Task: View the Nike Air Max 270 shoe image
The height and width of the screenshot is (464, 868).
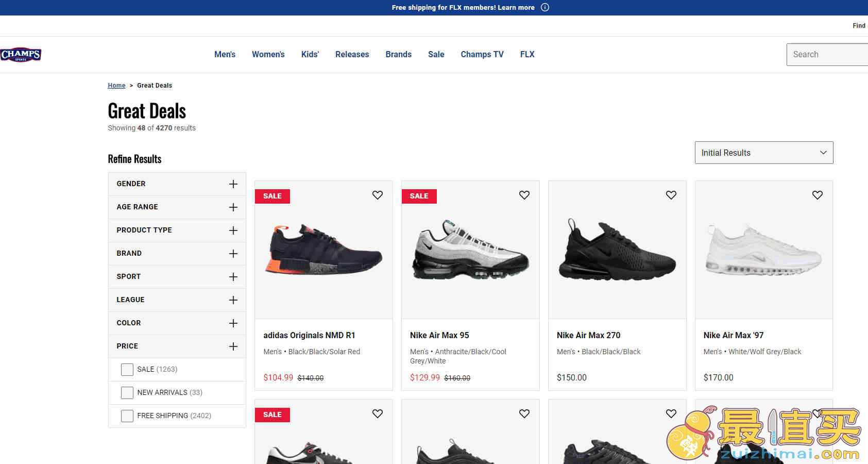Action: [x=617, y=250]
